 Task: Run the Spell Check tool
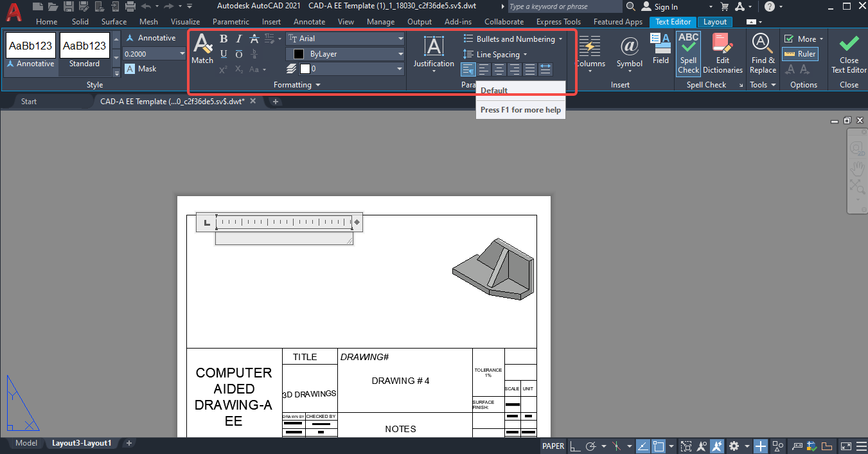tap(688, 51)
